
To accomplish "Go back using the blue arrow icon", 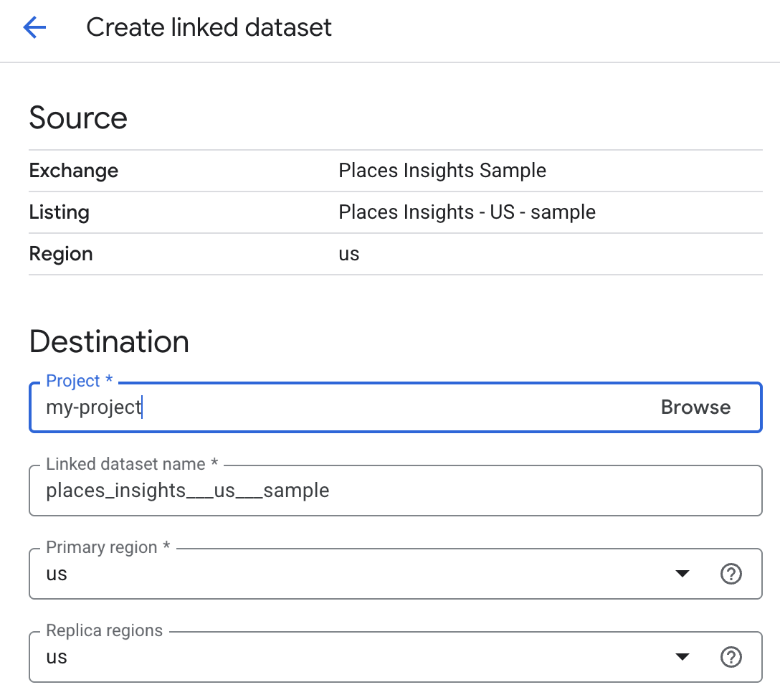I will click(34, 27).
